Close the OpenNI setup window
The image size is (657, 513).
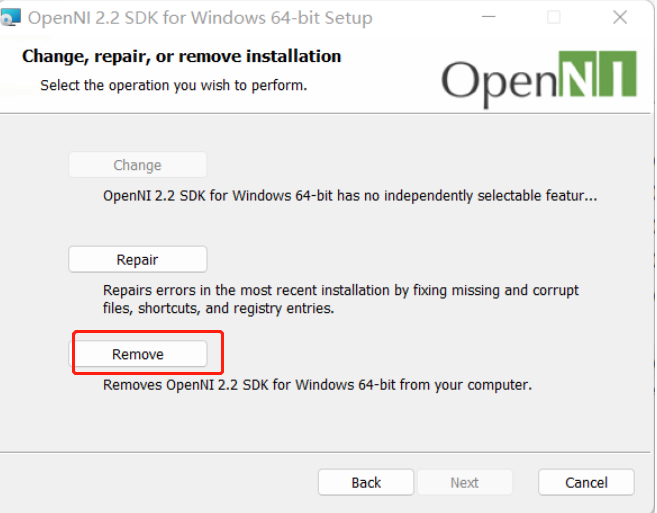(x=620, y=18)
